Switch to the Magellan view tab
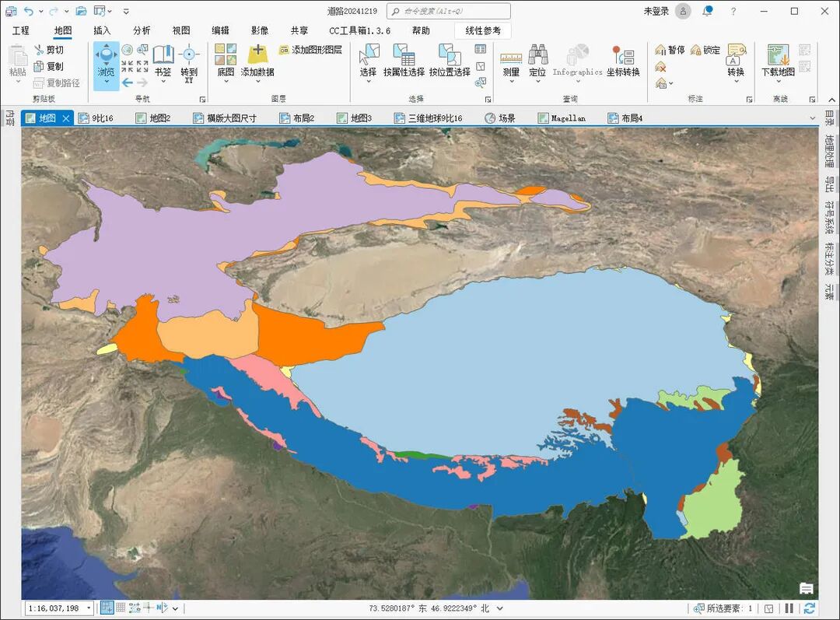840x620 pixels. click(x=562, y=118)
